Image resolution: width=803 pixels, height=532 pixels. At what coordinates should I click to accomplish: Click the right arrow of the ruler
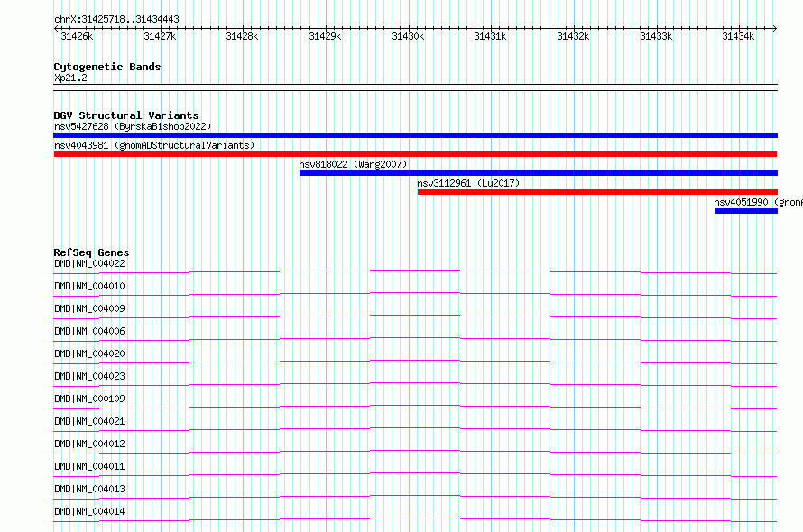(x=775, y=28)
